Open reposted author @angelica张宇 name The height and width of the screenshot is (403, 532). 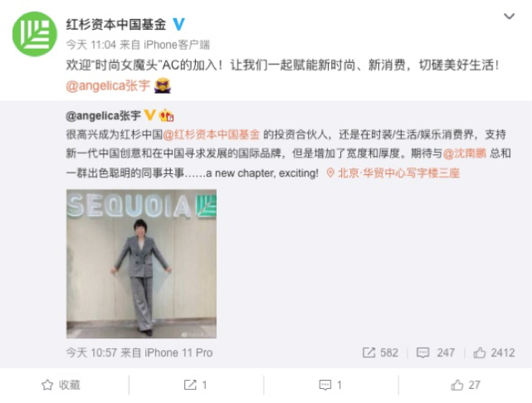point(103,116)
